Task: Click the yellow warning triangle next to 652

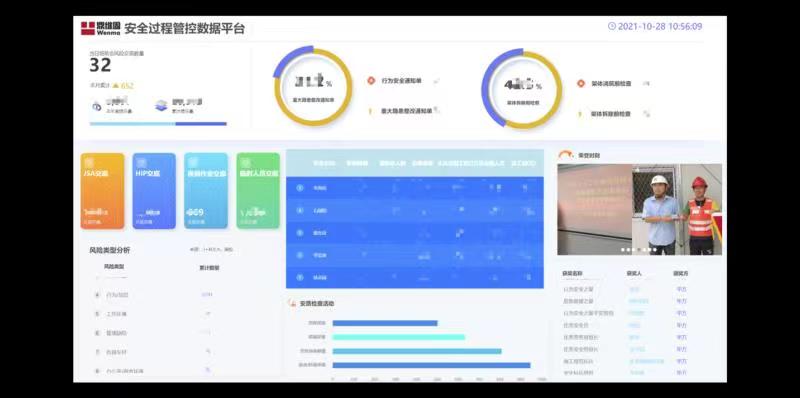Action: pos(116,85)
